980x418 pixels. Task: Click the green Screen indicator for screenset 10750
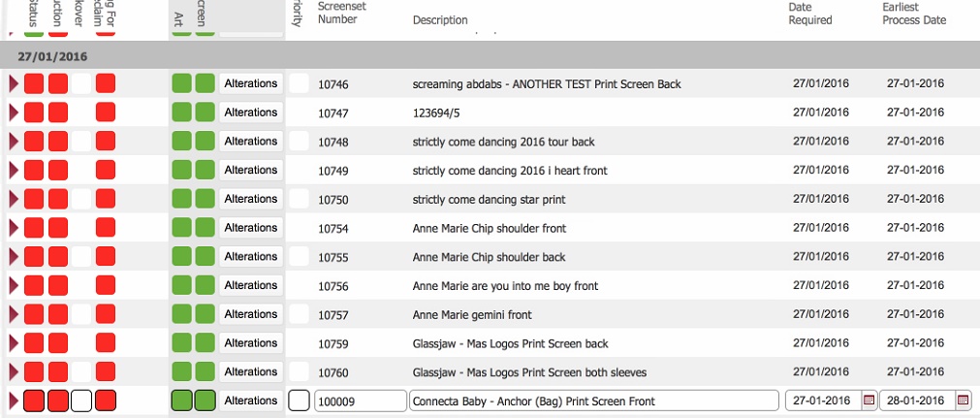tap(205, 199)
